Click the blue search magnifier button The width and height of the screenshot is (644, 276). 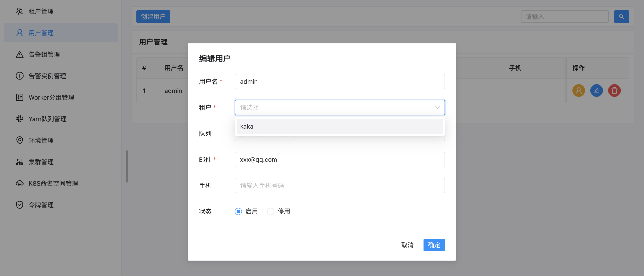click(x=622, y=16)
